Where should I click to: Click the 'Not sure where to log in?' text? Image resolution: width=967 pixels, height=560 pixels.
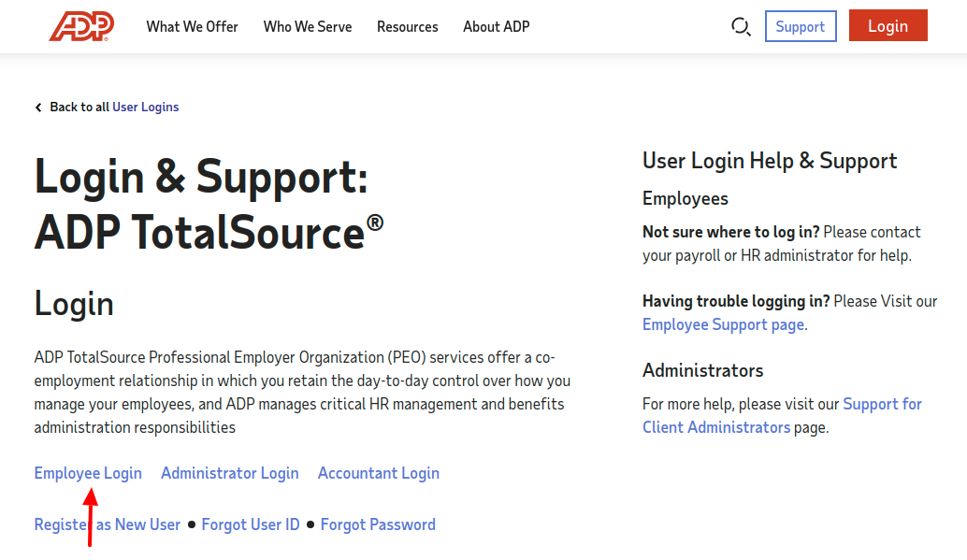point(730,232)
